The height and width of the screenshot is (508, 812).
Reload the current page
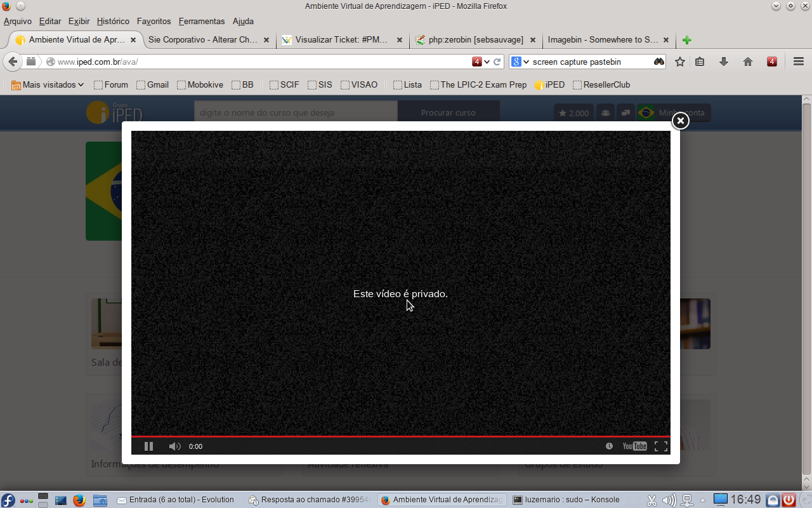[x=497, y=62]
